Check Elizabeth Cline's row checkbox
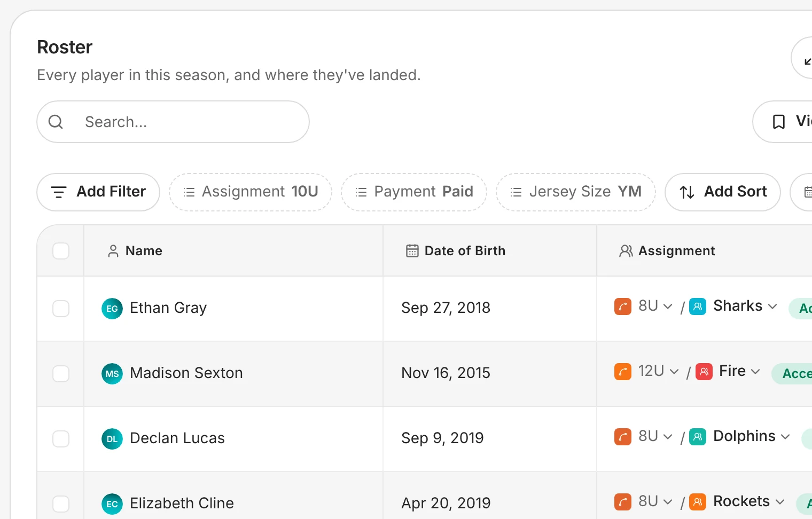The height and width of the screenshot is (519, 812). point(61,504)
